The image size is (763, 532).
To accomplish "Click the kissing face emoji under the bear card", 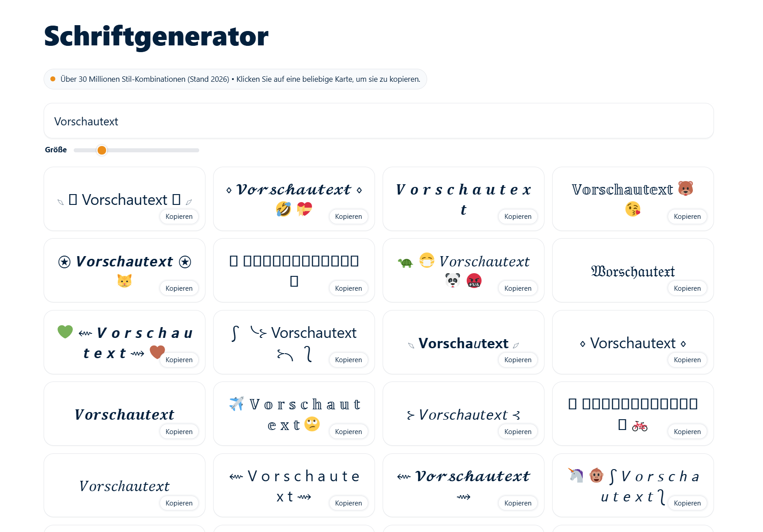I will coord(633,209).
